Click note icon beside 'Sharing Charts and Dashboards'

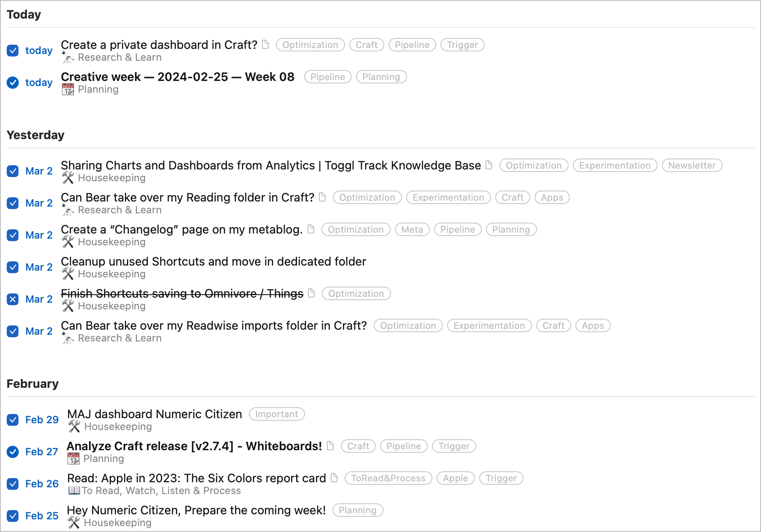489,165
